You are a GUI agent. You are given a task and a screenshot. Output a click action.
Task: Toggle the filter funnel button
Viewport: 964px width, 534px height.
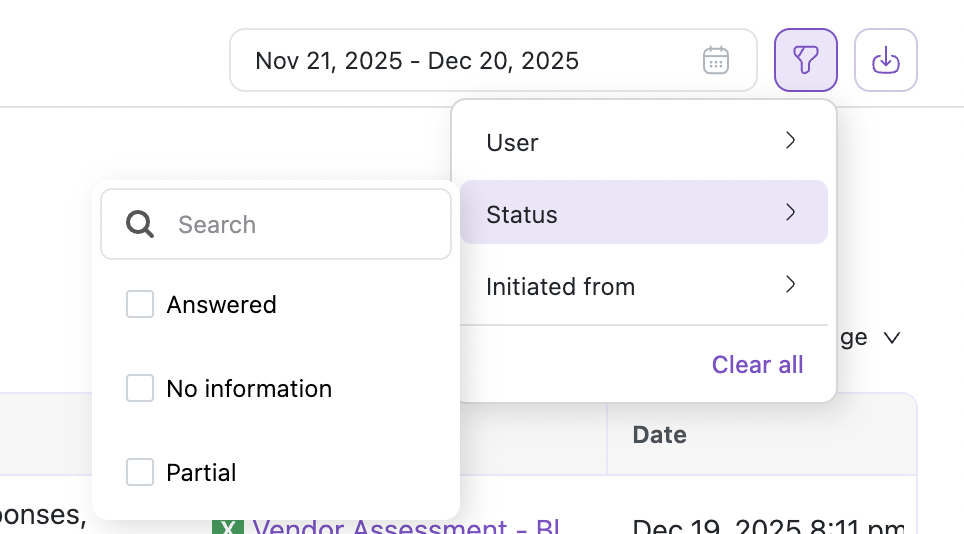[806, 60]
